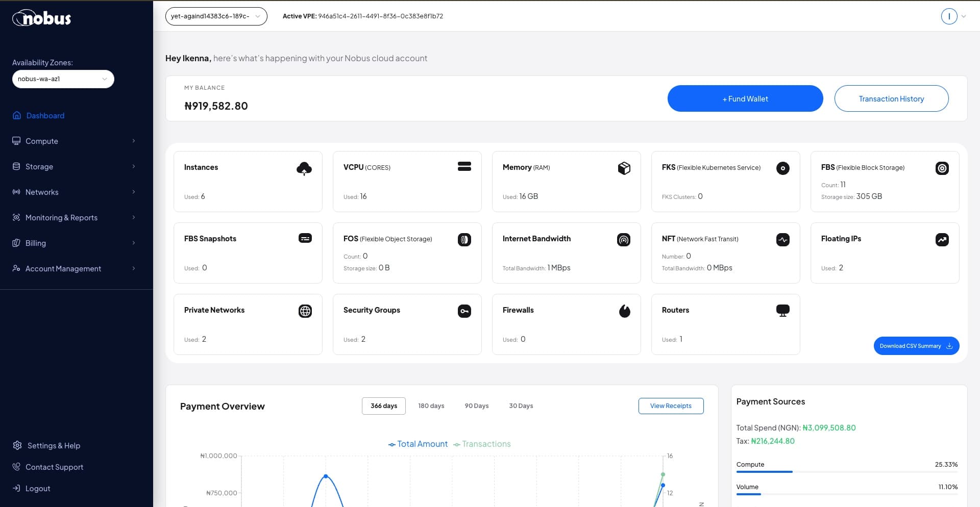Click the user avatar circle icon
Image resolution: width=980 pixels, height=507 pixels.
pos(949,16)
